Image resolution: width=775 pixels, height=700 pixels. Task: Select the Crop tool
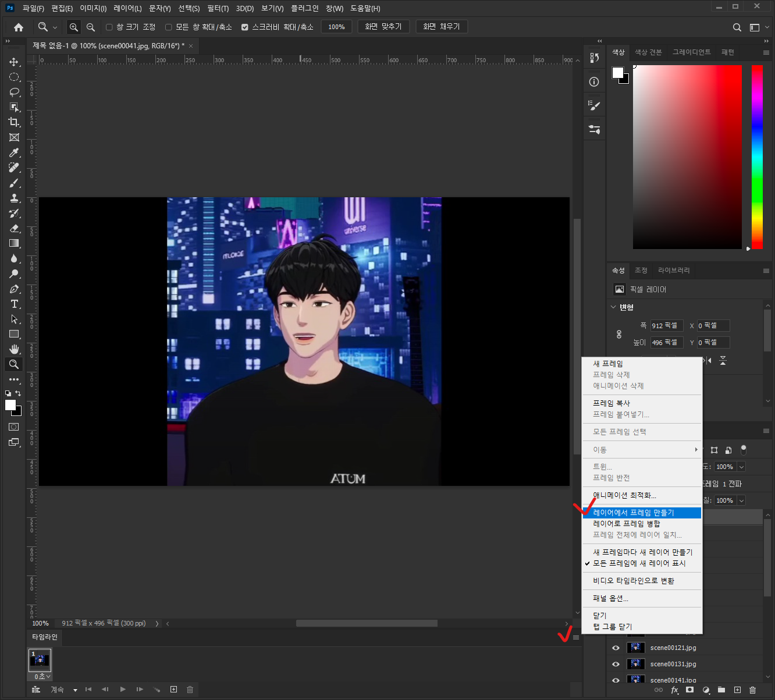pyautogui.click(x=14, y=122)
